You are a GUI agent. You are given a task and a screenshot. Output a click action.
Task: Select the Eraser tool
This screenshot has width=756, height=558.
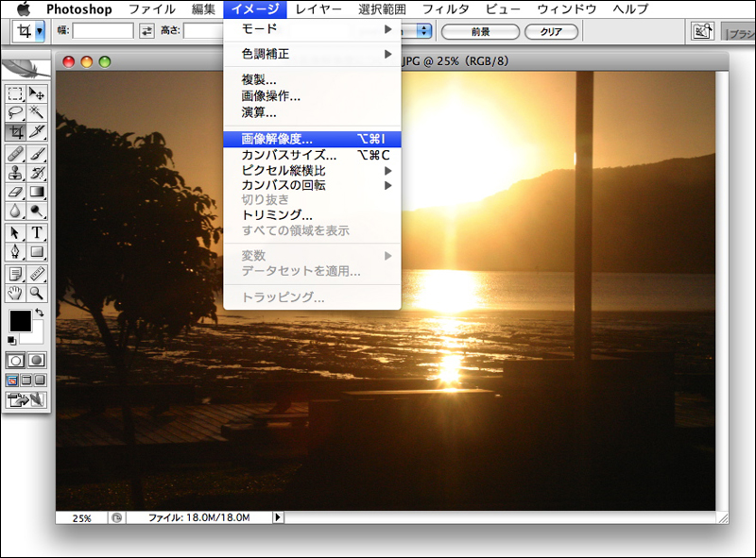click(15, 193)
